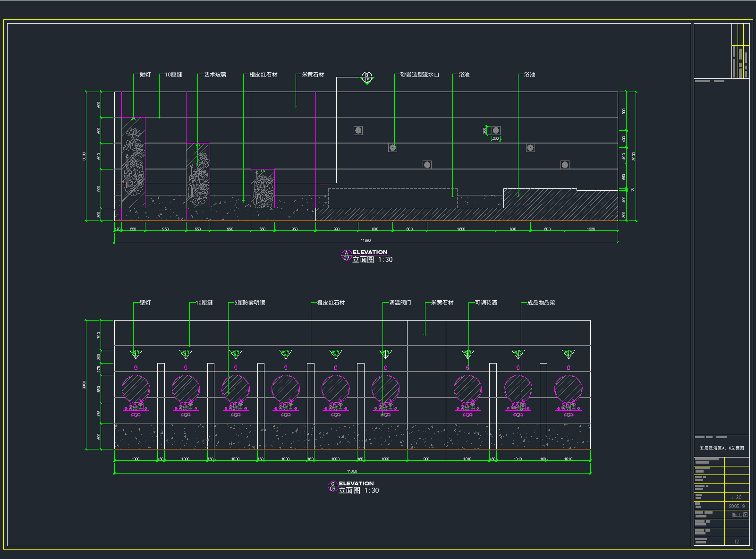756x559 pixels.
Task: Click 米黄石材 label in the top elevation
Action: 313,75
